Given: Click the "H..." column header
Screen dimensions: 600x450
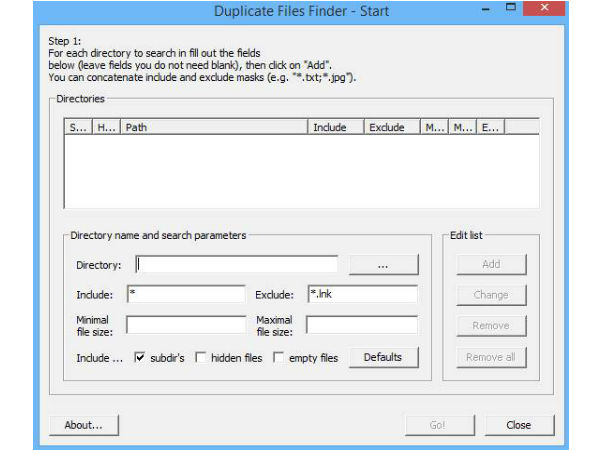Looking at the screenshot, I should click(106, 128).
